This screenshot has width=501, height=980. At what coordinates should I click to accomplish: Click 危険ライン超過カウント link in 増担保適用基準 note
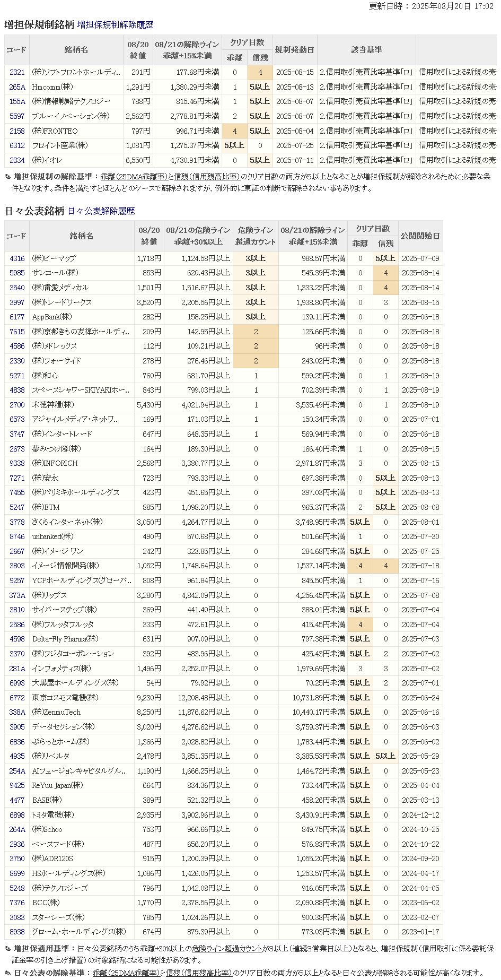227,949
